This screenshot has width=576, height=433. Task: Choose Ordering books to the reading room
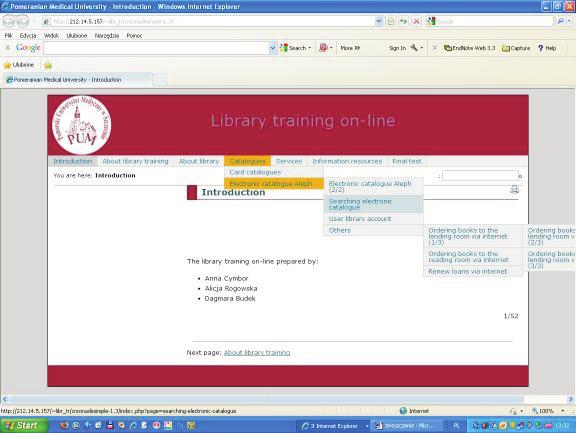(x=472, y=257)
